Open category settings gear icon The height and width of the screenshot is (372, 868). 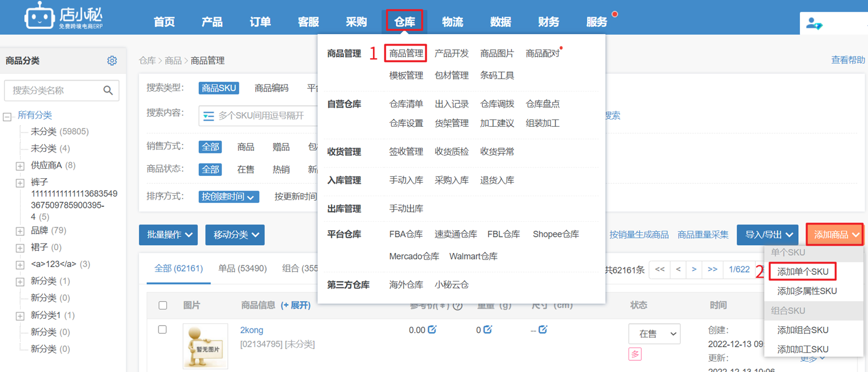coord(112,60)
